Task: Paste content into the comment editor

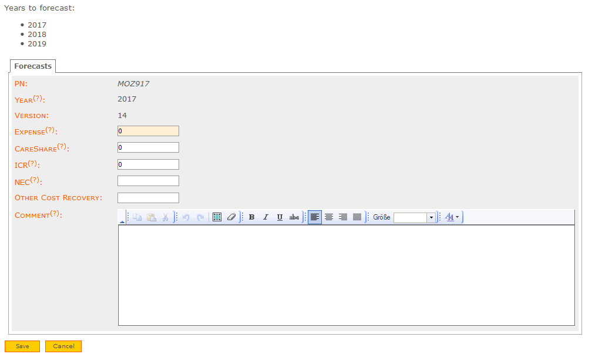Action: (150, 217)
